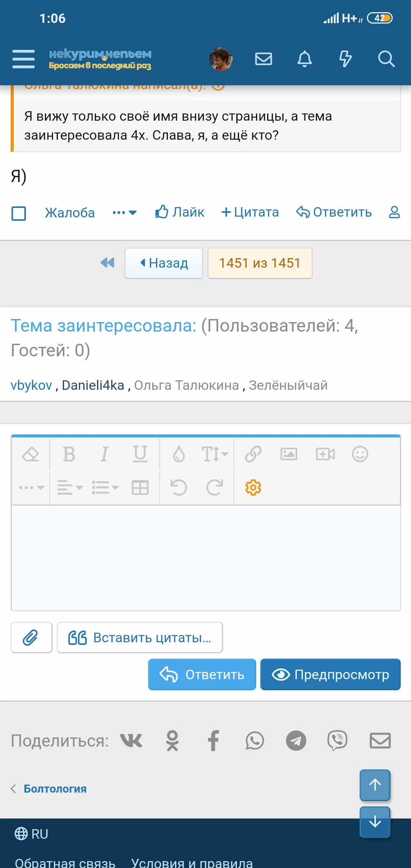Open Тема заинтересовала heading link
The image size is (411, 868).
coord(104,326)
